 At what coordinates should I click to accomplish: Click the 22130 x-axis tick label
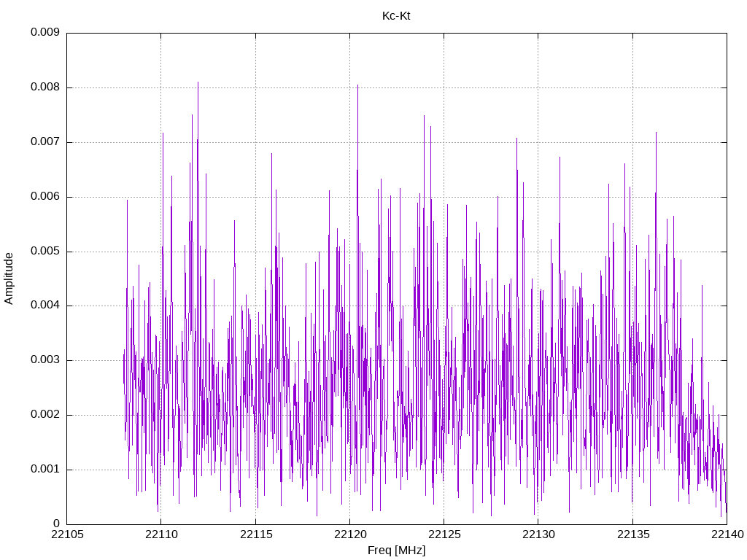pos(538,534)
